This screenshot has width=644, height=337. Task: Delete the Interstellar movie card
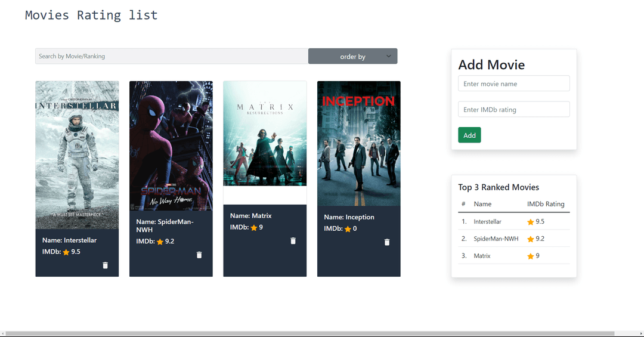(x=105, y=265)
